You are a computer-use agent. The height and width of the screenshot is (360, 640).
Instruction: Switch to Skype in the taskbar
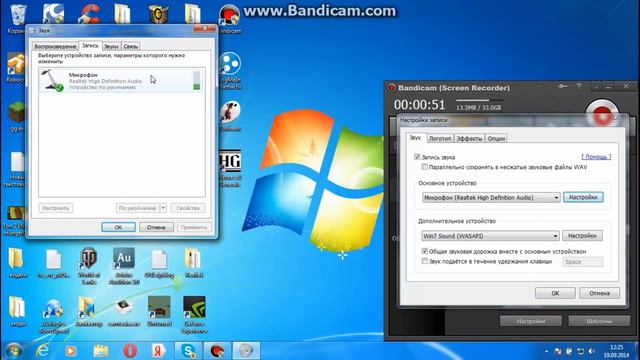[188, 351]
